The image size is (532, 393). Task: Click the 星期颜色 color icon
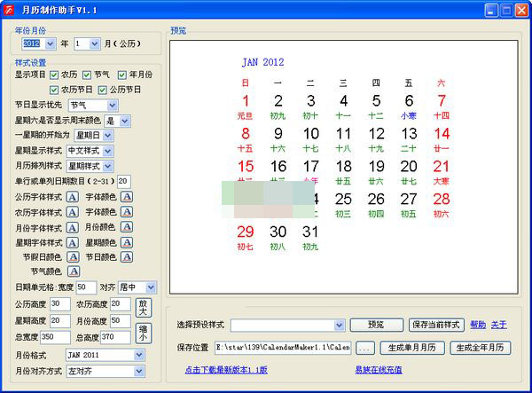pyautogui.click(x=127, y=242)
